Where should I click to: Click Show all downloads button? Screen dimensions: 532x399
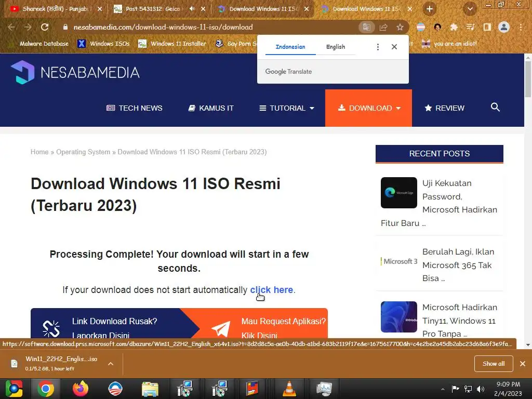(x=494, y=364)
